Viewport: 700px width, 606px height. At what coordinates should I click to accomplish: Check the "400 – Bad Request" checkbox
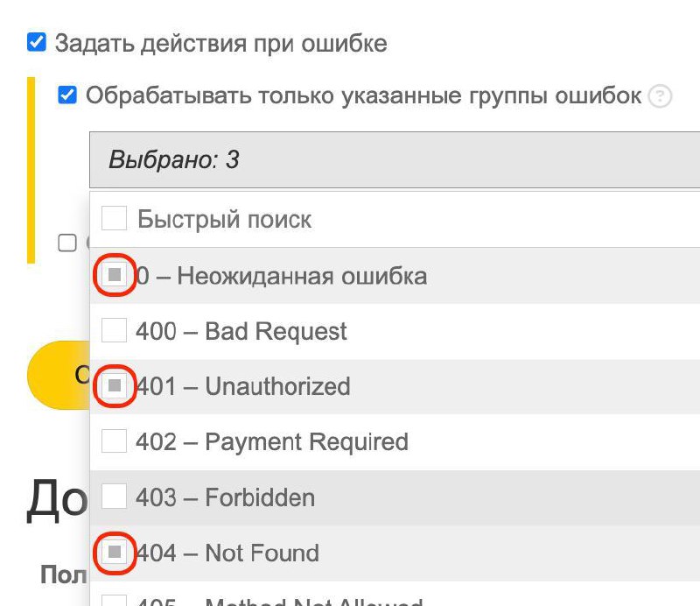coord(115,330)
